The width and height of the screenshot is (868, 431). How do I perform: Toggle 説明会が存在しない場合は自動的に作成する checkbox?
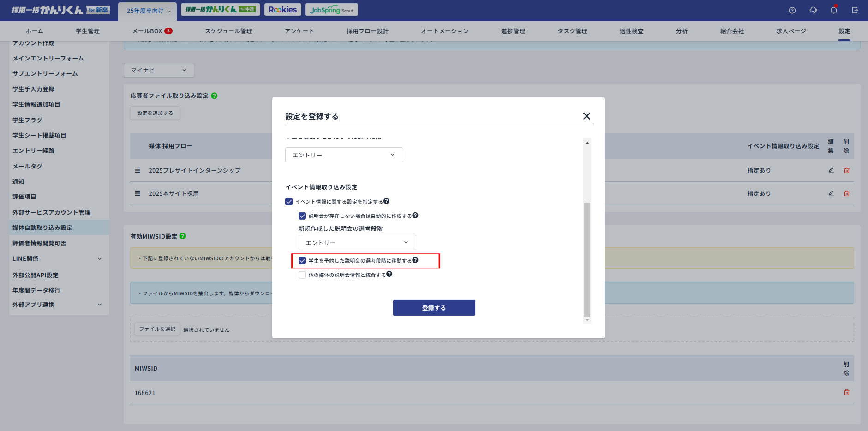coord(302,216)
